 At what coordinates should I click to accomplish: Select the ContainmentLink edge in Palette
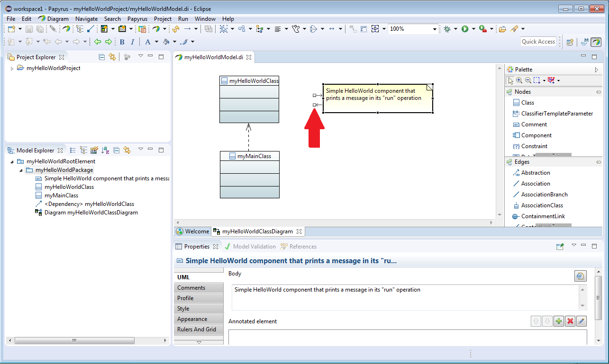click(539, 216)
